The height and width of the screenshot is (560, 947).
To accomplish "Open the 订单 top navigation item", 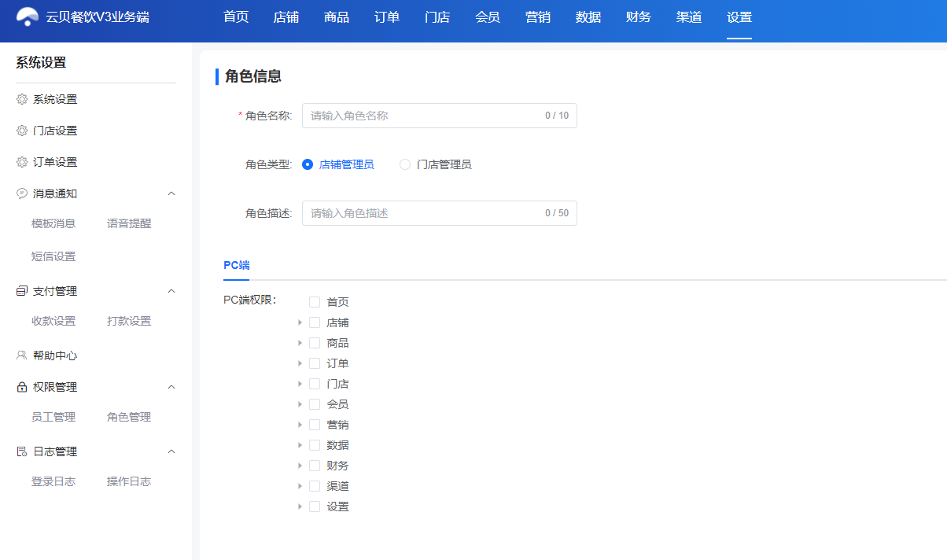I will (387, 17).
